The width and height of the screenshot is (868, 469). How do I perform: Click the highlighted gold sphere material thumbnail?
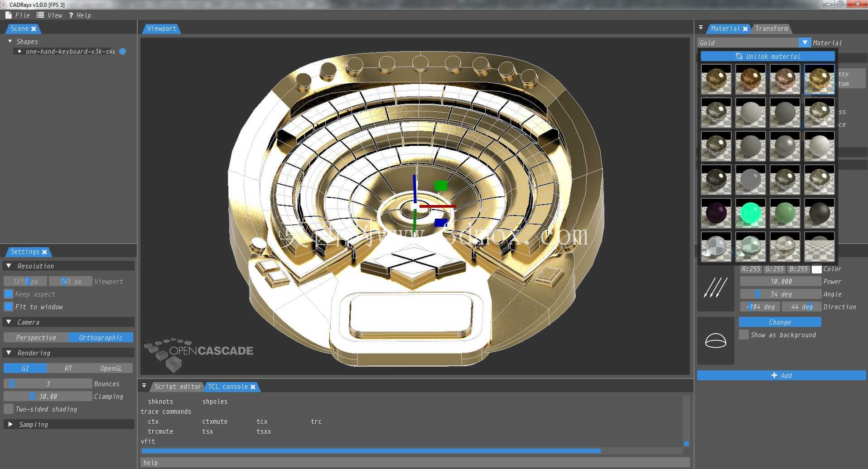[x=819, y=79]
